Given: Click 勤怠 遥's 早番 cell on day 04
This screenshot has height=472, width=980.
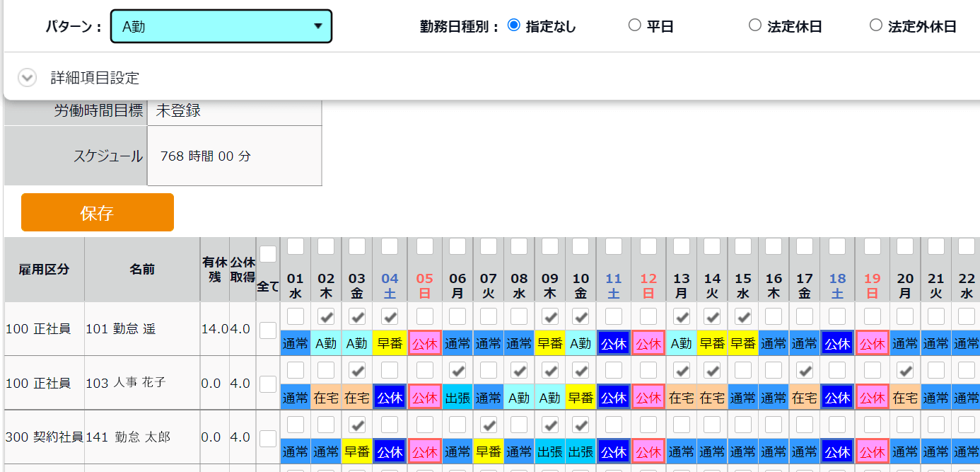Looking at the screenshot, I should (390, 343).
